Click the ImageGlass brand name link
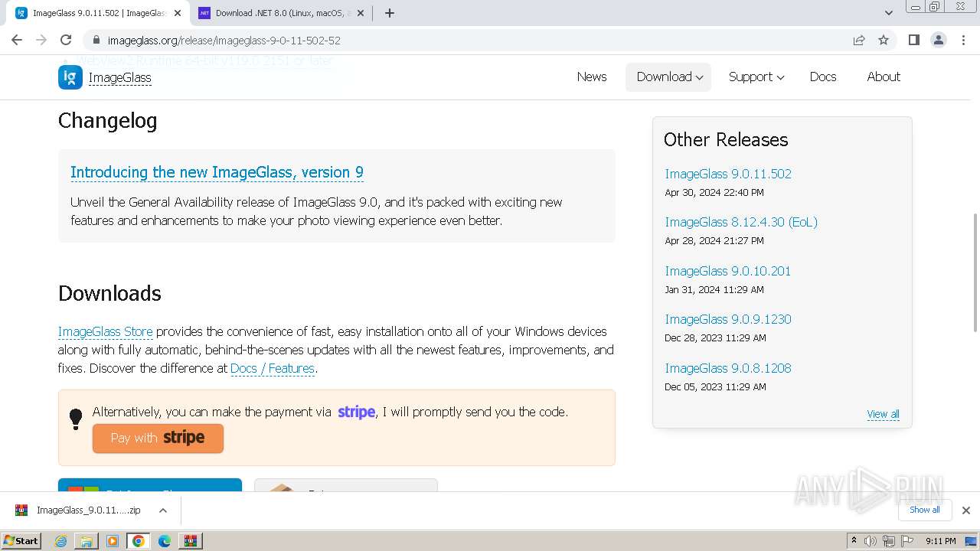This screenshot has width=980, height=551. 119,77
